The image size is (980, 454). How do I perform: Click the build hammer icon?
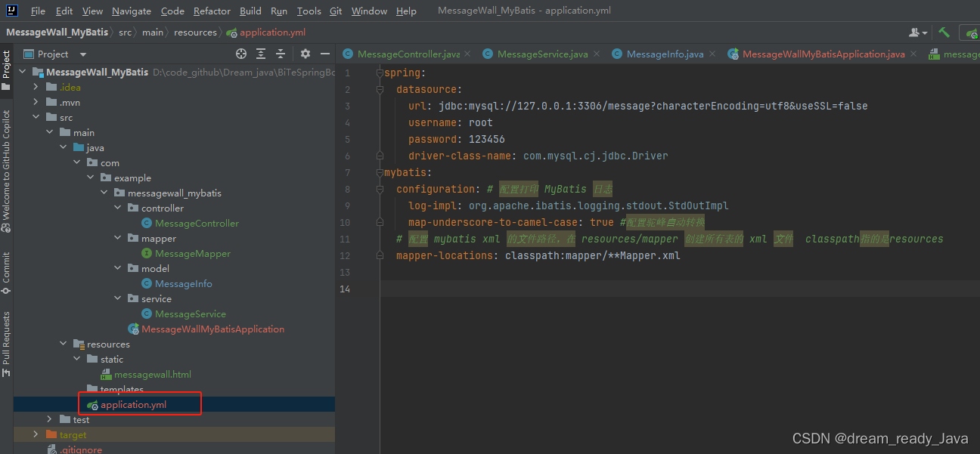[x=944, y=32]
